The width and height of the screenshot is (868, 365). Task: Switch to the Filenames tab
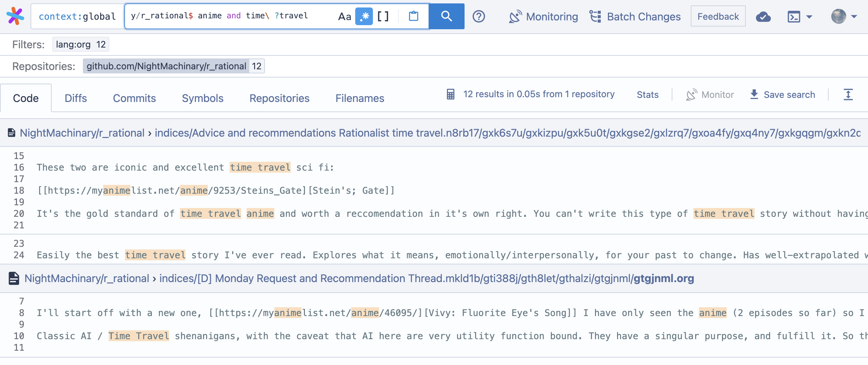pos(360,98)
